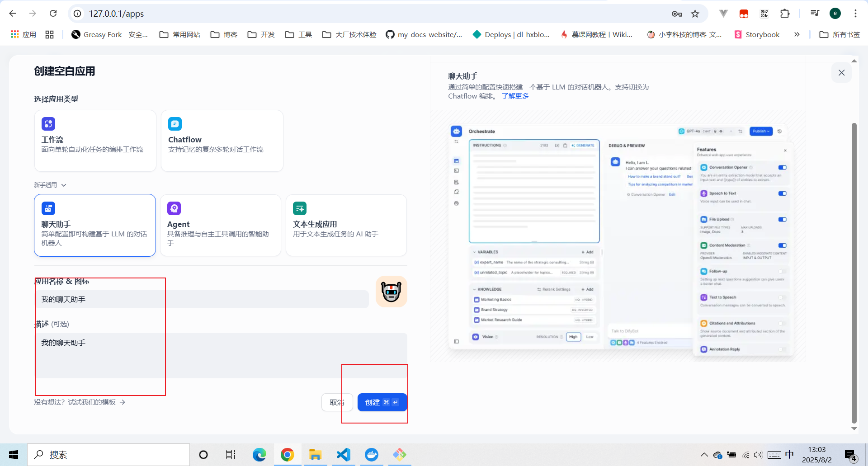Bookmark this page with star icon
This screenshot has width=868, height=466.
coord(695,14)
